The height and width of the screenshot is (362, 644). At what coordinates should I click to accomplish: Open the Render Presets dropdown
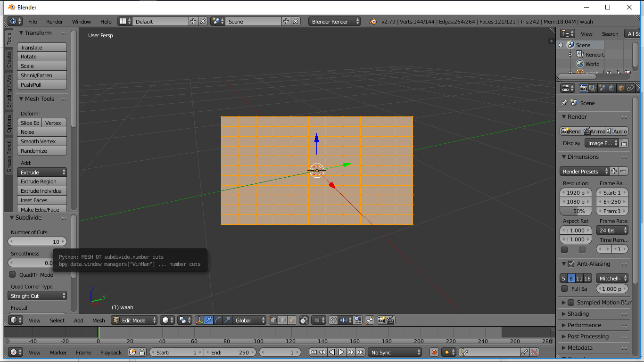(x=584, y=172)
